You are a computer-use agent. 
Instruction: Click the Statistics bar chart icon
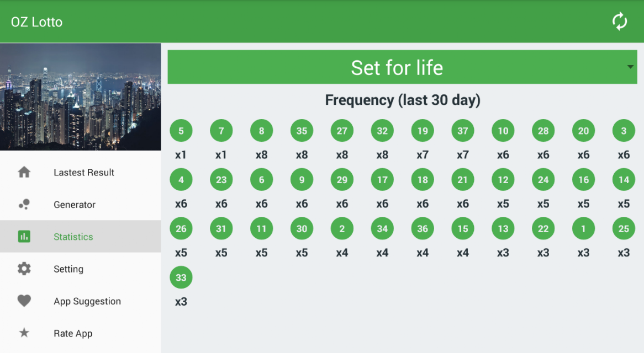tap(24, 237)
